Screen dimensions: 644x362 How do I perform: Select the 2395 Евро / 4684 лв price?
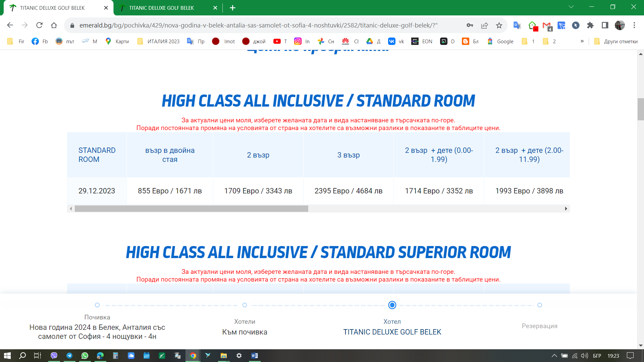[x=348, y=191]
